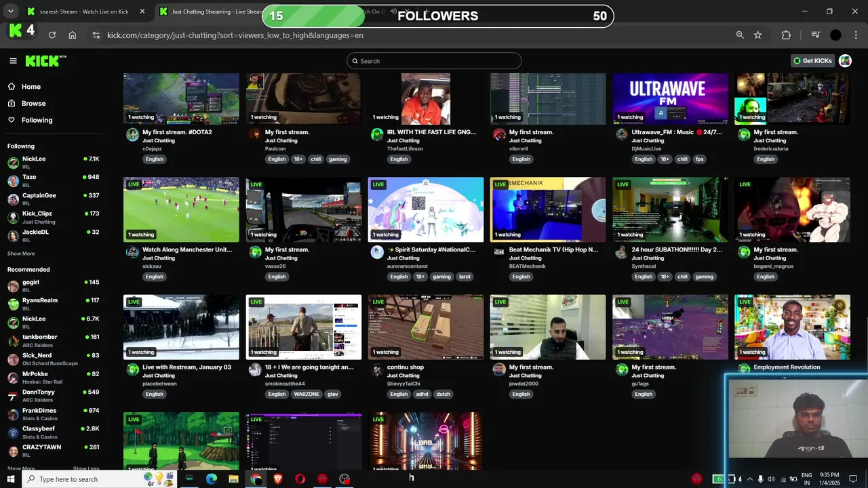The image size is (868, 488).
Task: Open MrPokke recommended channel
Action: pyautogui.click(x=53, y=378)
